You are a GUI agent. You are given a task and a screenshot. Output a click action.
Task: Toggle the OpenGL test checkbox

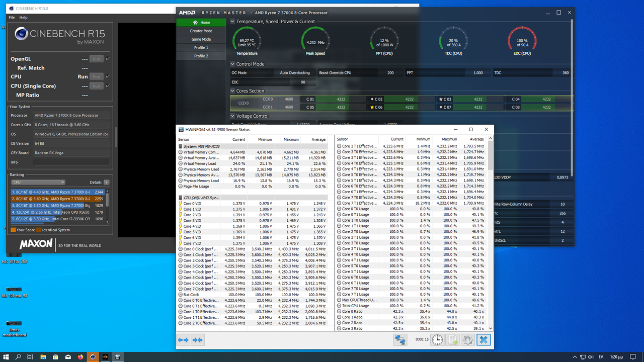108,59
